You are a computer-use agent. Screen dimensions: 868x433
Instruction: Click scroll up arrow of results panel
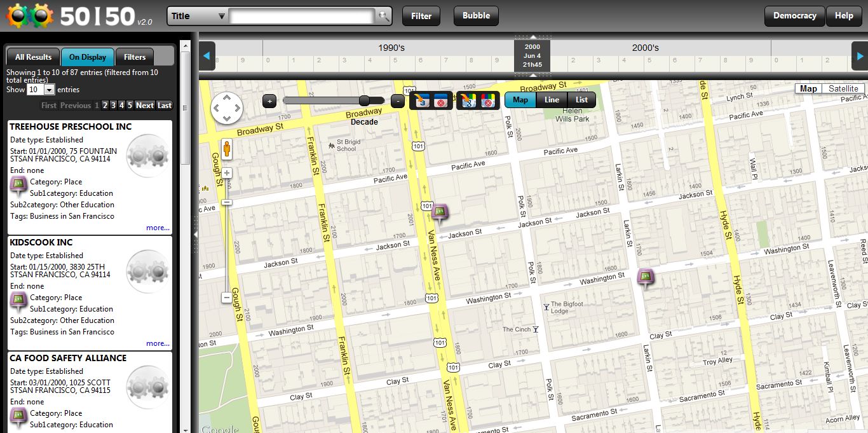186,46
